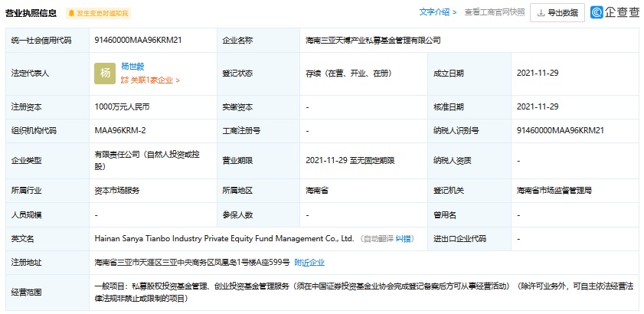Click the 发生变更时通知我 alert button

pos(98,14)
